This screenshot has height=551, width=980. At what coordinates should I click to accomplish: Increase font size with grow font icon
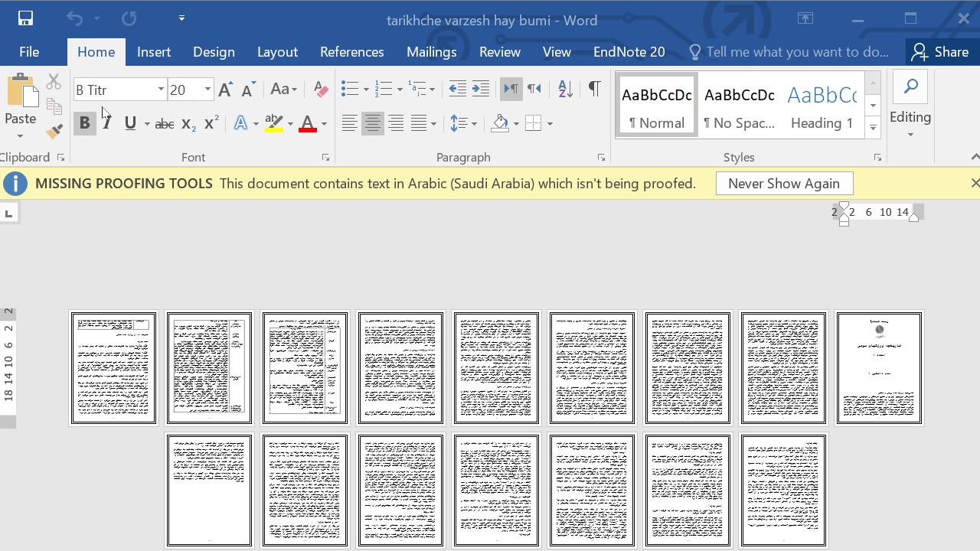(x=225, y=90)
